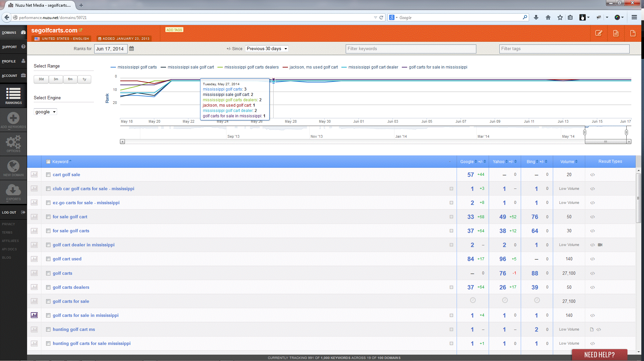644x361 pixels.
Task: Click the Ranks for date field
Action: [x=111, y=49]
